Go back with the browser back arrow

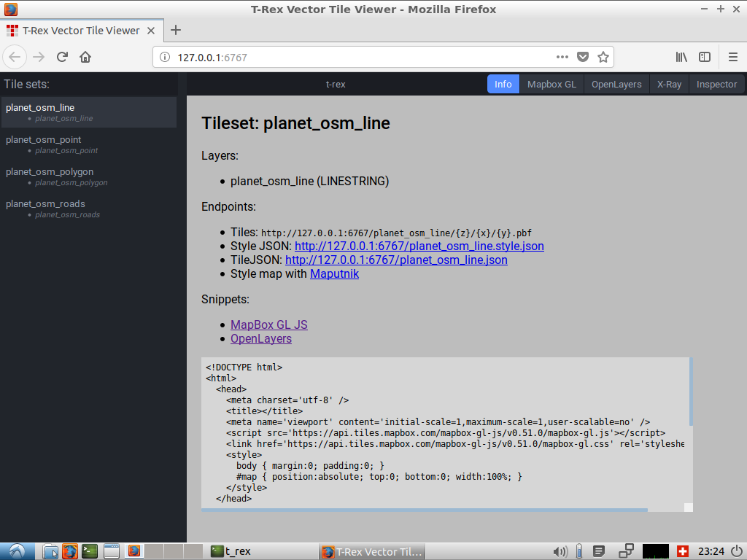point(15,57)
